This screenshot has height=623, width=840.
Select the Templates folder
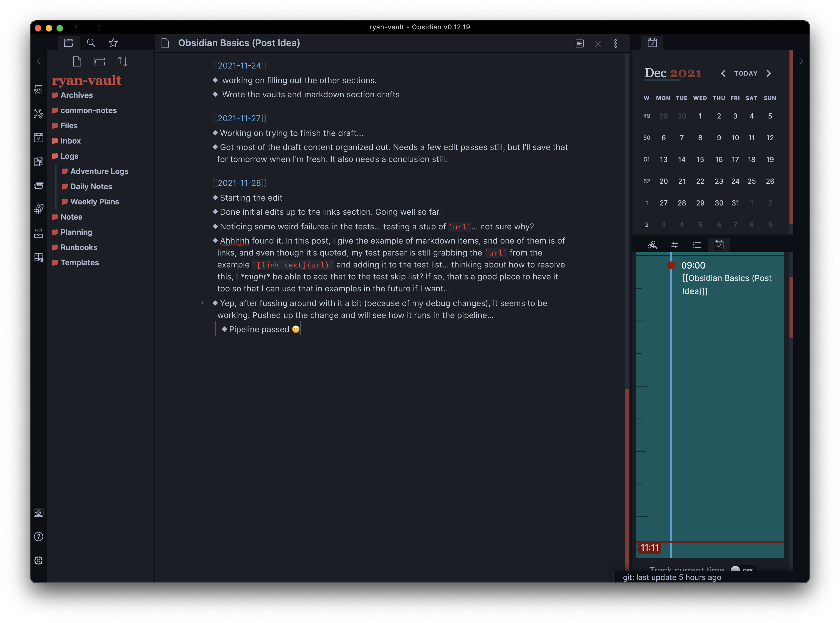[x=80, y=263]
